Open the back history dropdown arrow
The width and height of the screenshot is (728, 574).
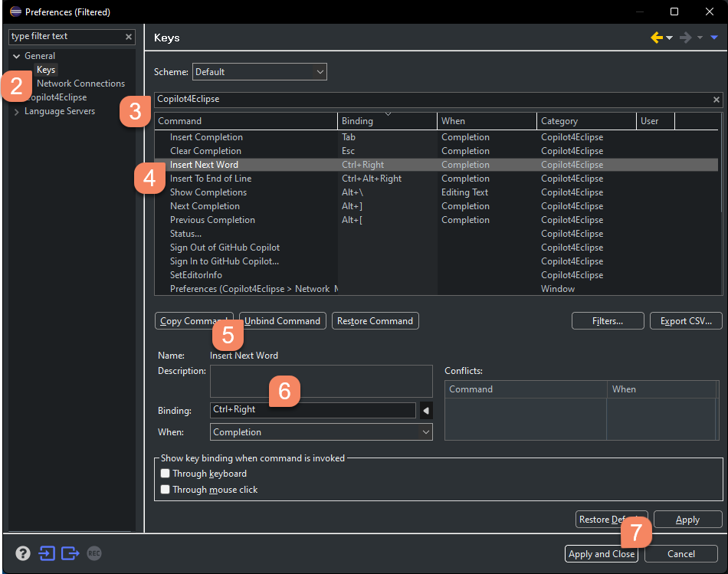(x=669, y=38)
